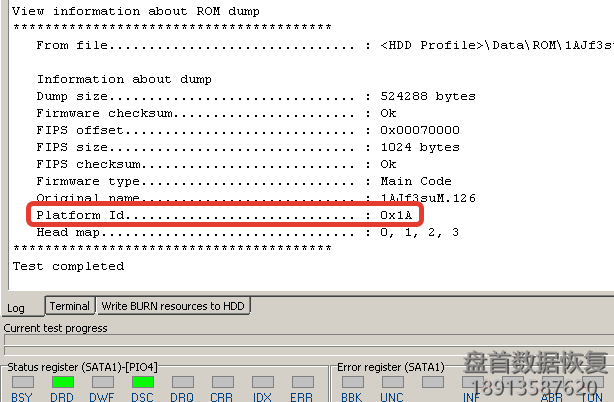This screenshot has height=402, width=614.
Task: Click the Test completed message
Action: [68, 266]
